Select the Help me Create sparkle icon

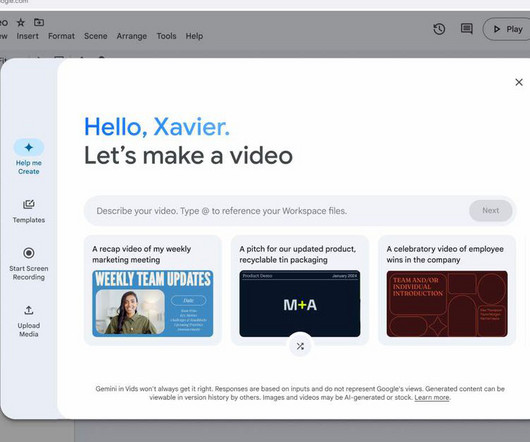tap(29, 147)
